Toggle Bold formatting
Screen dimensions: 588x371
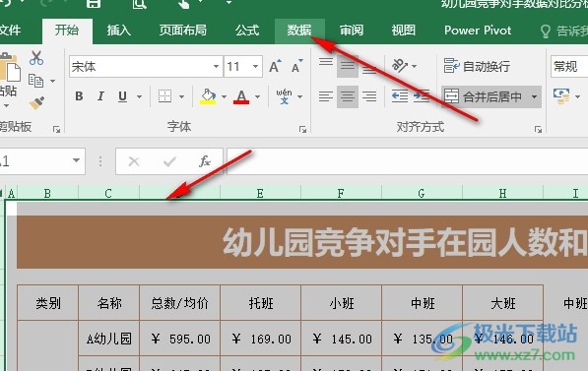pyautogui.click(x=79, y=96)
